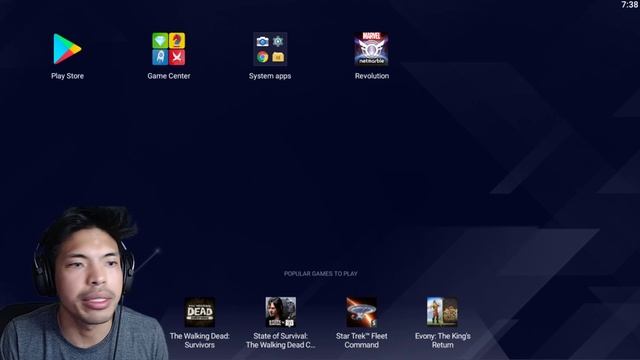Click the 7:38 clock display
640x360 pixels.
(630, 4)
